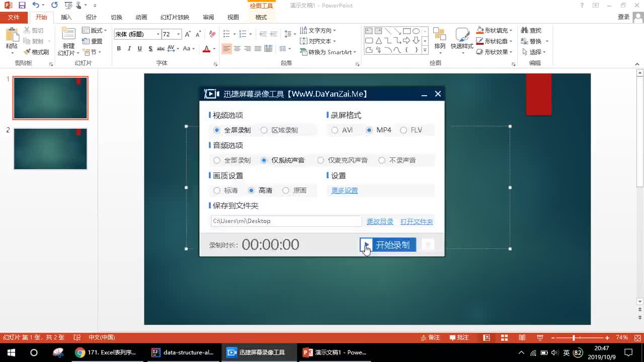Choose FLV recording format

click(411, 130)
